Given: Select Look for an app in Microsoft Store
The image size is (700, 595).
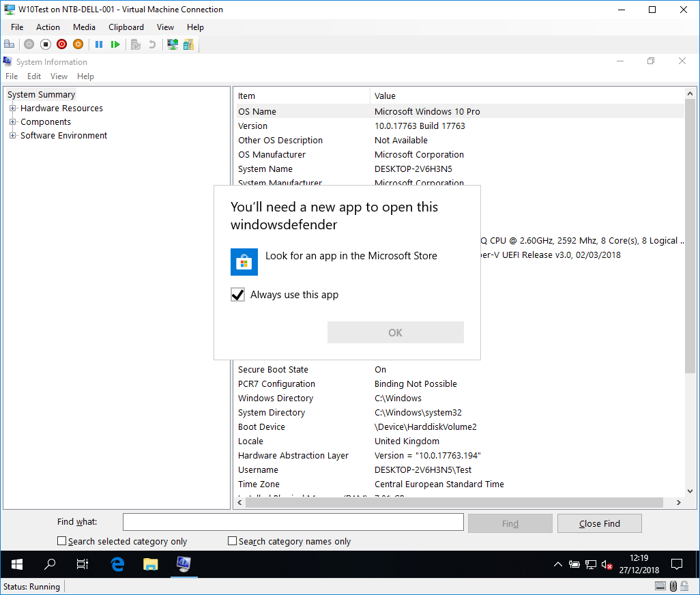Looking at the screenshot, I should pos(351,256).
